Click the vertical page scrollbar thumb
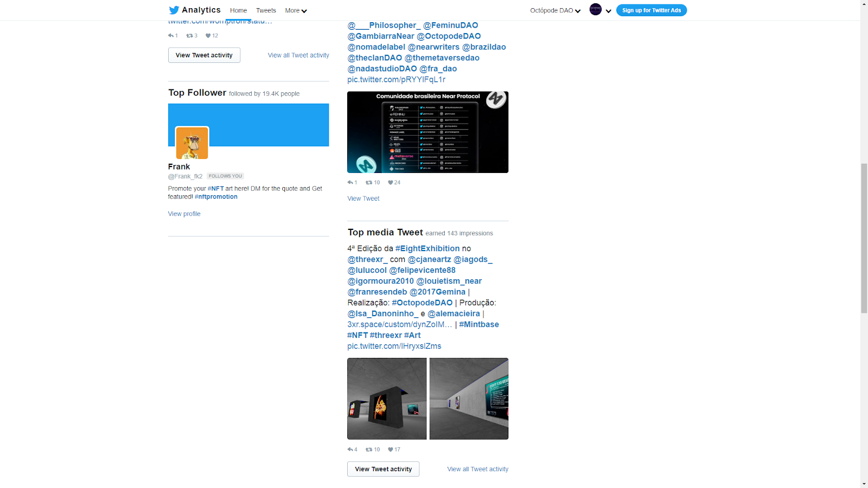Screen dimensions: 868x488 click(x=864, y=239)
